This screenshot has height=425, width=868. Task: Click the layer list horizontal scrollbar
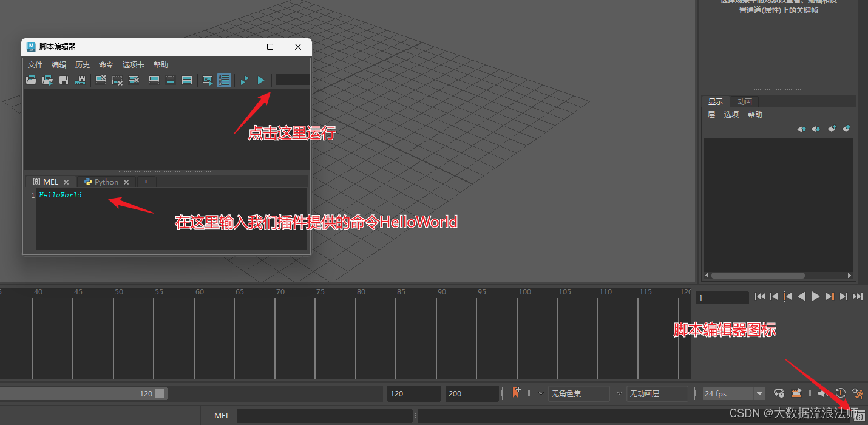(758, 275)
